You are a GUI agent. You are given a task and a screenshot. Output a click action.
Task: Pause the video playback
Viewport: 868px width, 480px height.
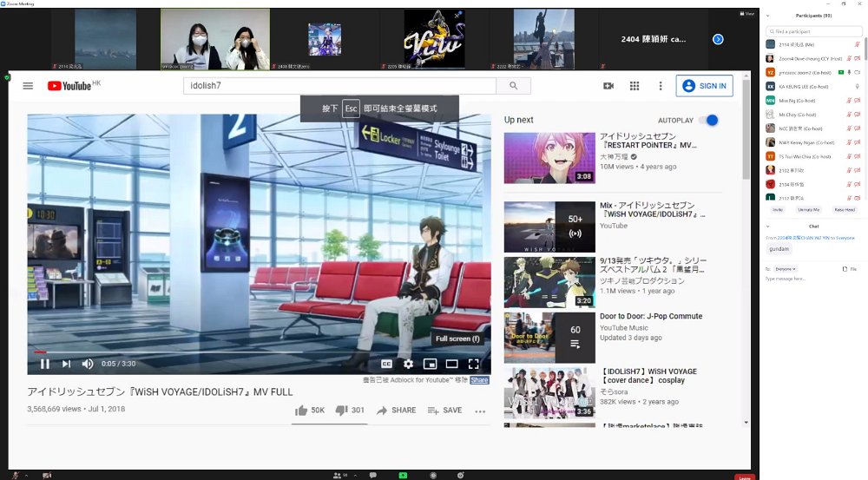coord(45,364)
